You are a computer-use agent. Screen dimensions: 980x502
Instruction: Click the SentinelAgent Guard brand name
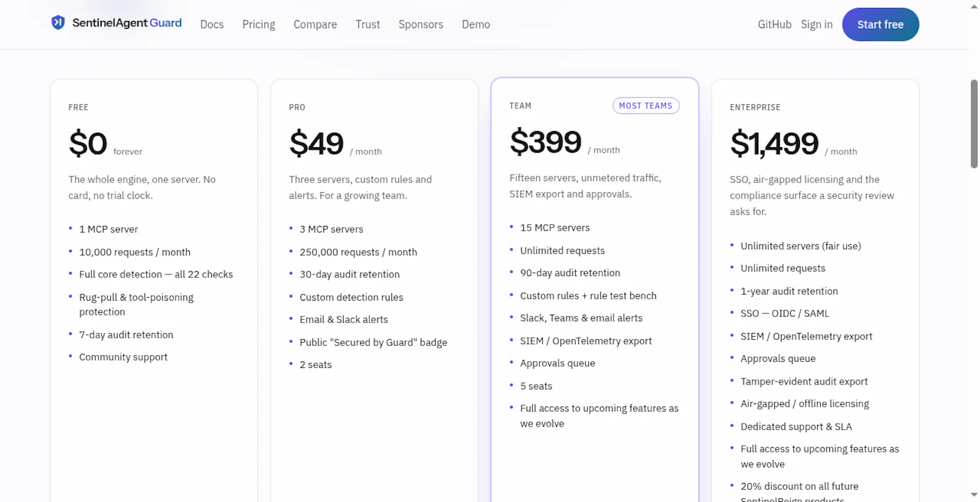pyautogui.click(x=127, y=23)
